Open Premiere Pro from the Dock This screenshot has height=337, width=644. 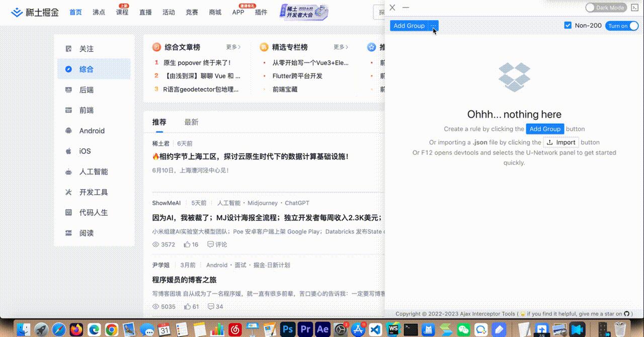click(305, 329)
